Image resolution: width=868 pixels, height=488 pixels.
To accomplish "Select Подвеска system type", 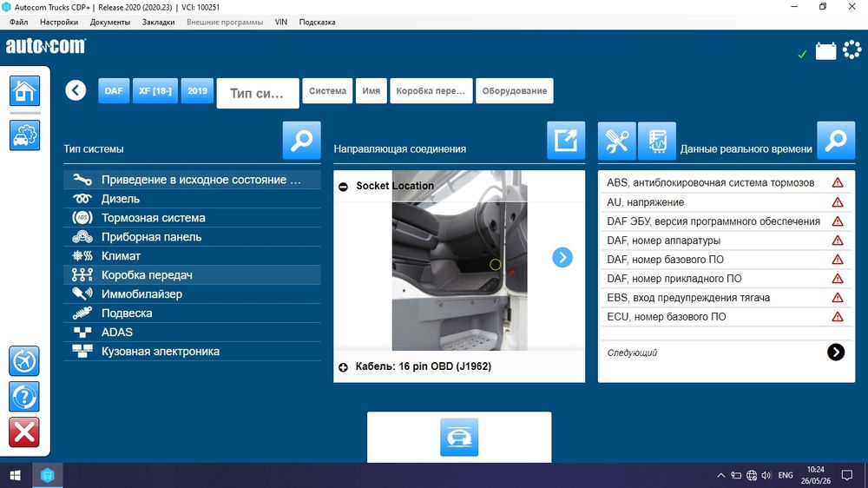I will (x=192, y=313).
